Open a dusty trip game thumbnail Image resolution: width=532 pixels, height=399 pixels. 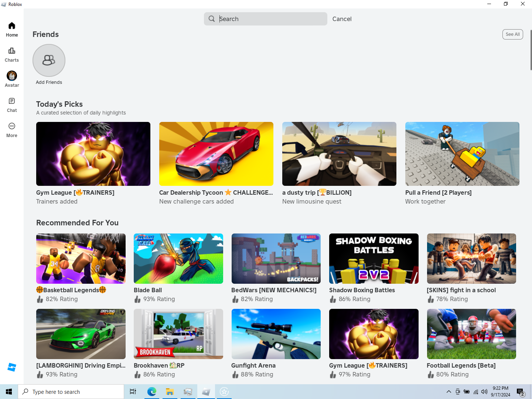click(x=339, y=154)
